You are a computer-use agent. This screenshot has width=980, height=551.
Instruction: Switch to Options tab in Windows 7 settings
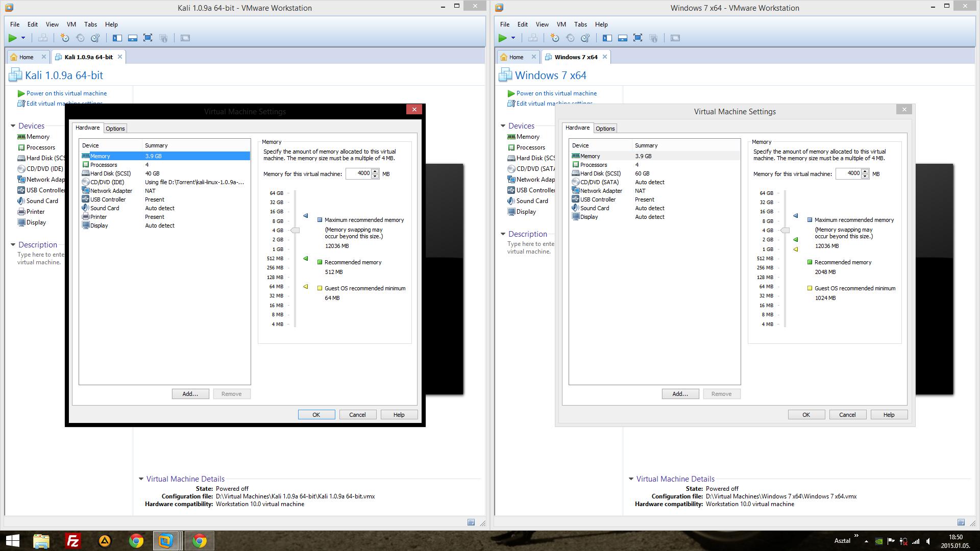click(605, 128)
